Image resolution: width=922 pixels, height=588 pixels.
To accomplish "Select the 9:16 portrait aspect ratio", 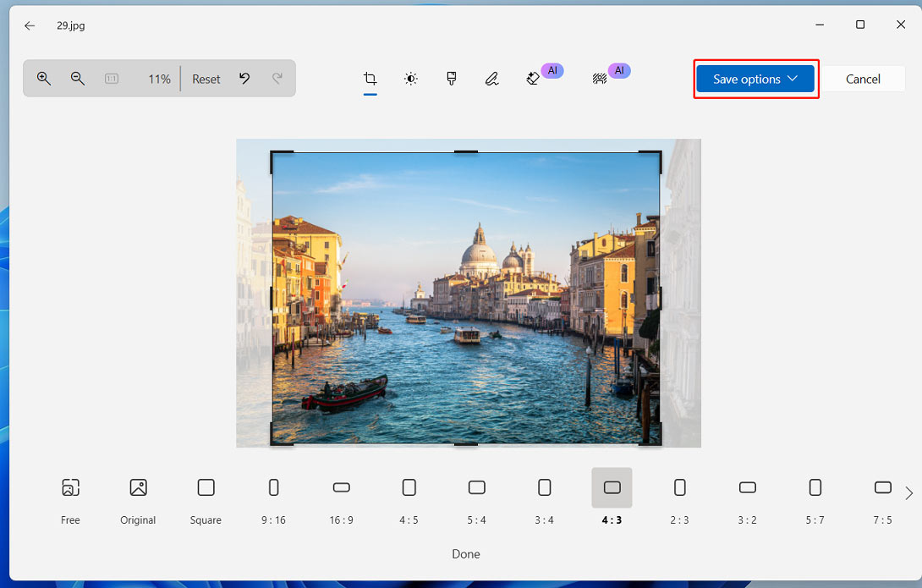I will tap(273, 487).
